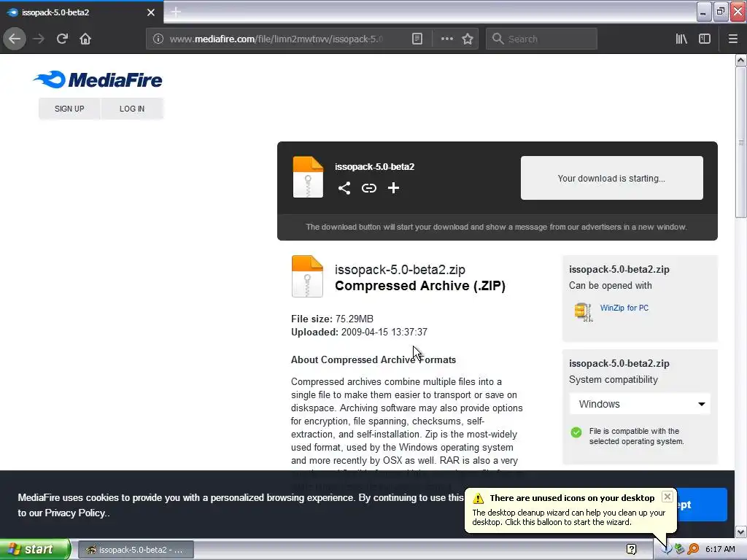Select the issopack-5.0-beta2 taskbar button

point(136,550)
